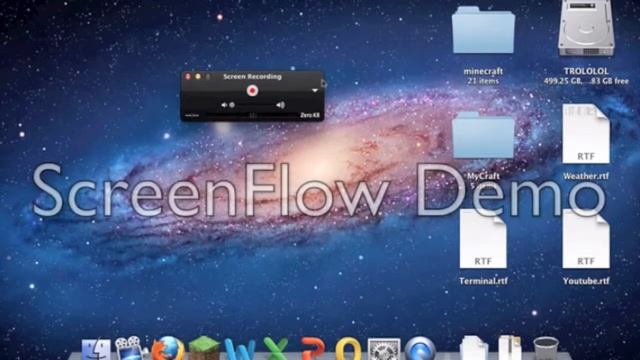The height and width of the screenshot is (360, 640).
Task: Open QuickTime Player from the Dock
Action: 420,349
